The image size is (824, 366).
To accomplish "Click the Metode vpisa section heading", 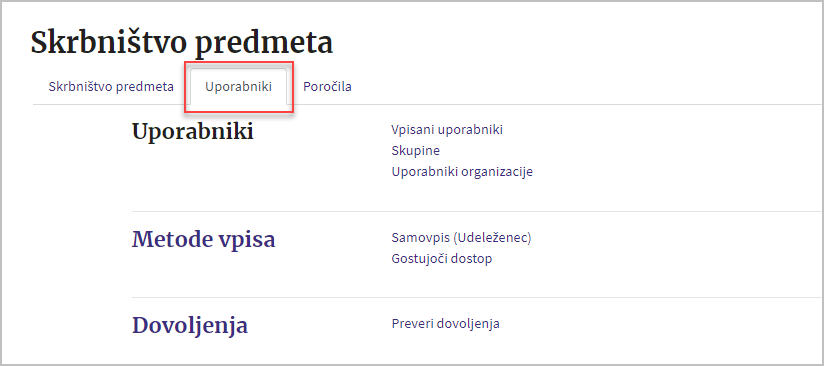I will click(203, 240).
